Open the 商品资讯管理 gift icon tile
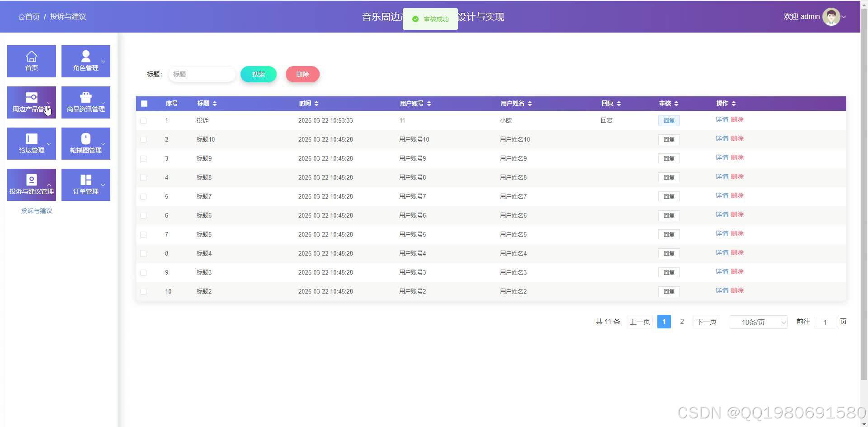Viewport: 868px width, 427px height. [86, 97]
